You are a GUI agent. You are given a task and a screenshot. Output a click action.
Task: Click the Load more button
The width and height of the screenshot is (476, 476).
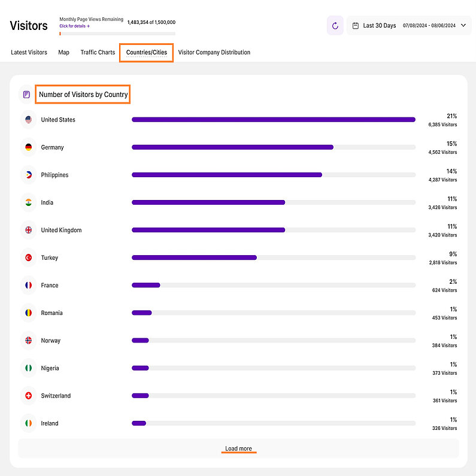click(238, 448)
